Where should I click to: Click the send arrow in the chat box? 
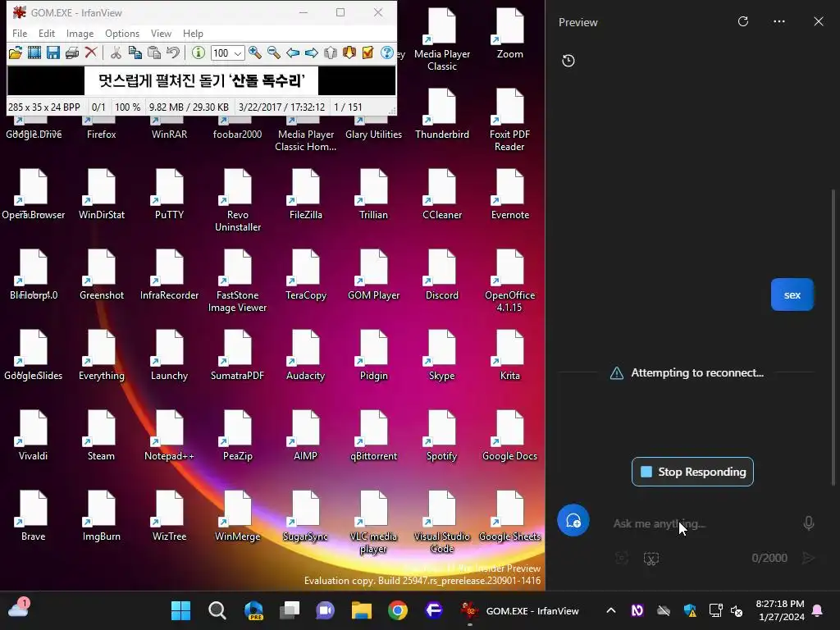tap(808, 558)
